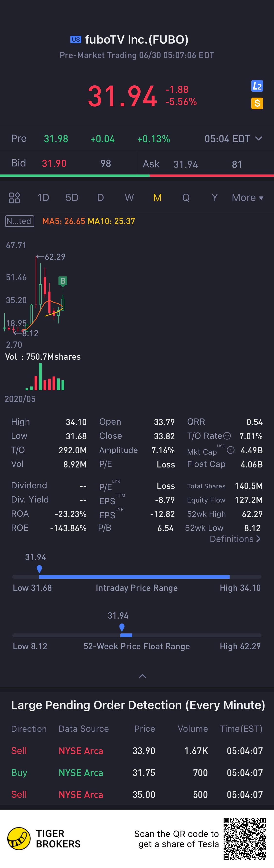Screen dimensions: 274x868
Task: Select the 33.90 Sell pending order row
Action: [137, 751]
